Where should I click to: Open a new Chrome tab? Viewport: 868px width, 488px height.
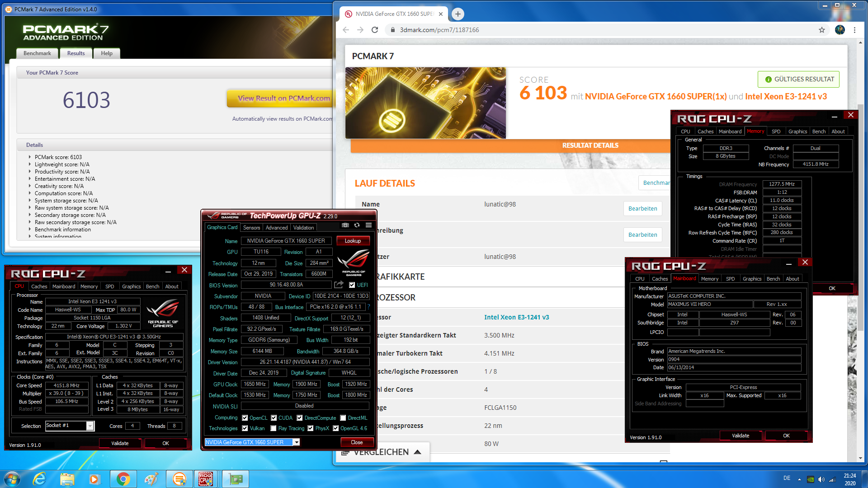pyautogui.click(x=458, y=14)
